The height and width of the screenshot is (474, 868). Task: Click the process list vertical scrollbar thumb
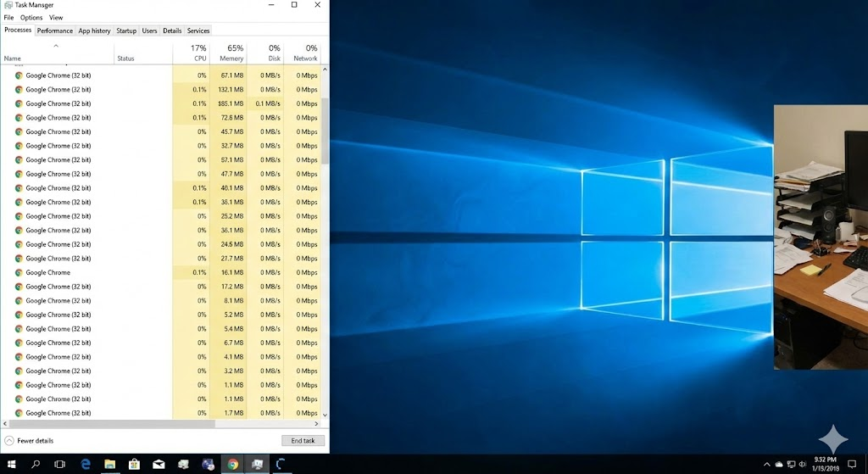click(x=325, y=131)
